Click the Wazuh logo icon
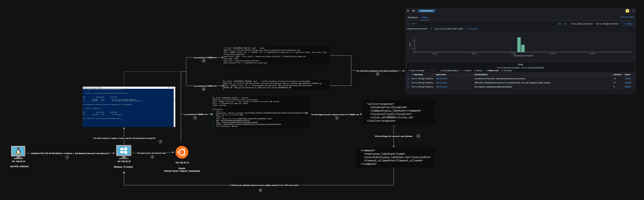 click(414, 11)
